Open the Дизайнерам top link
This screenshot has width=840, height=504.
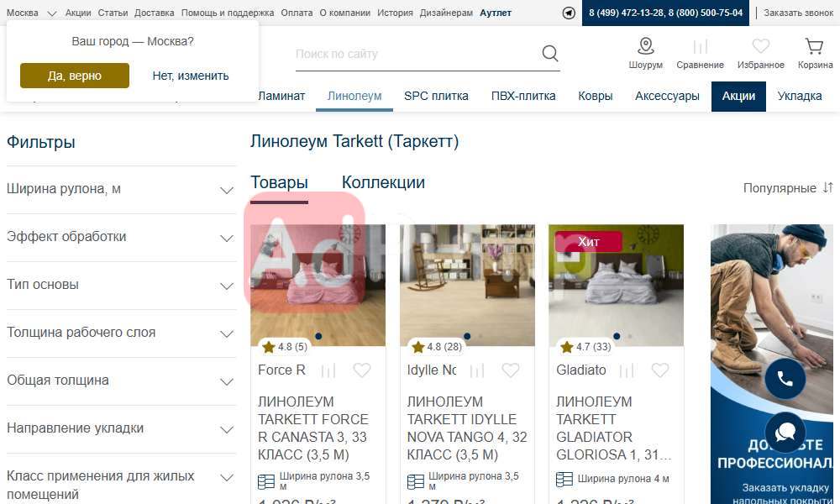[x=446, y=13]
